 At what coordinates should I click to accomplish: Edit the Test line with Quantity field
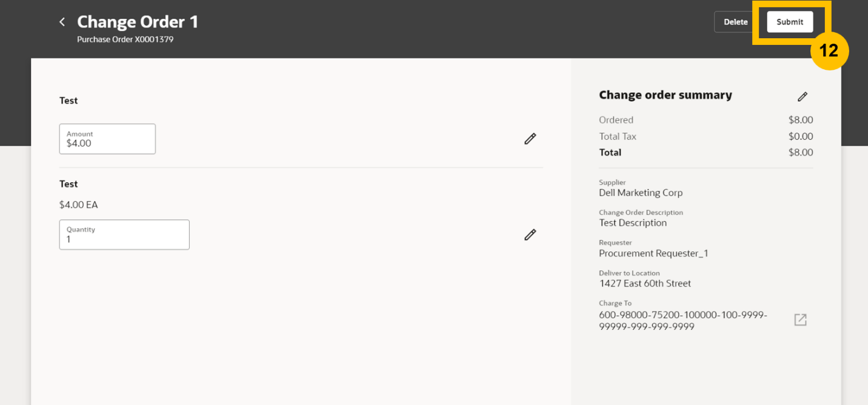point(530,235)
